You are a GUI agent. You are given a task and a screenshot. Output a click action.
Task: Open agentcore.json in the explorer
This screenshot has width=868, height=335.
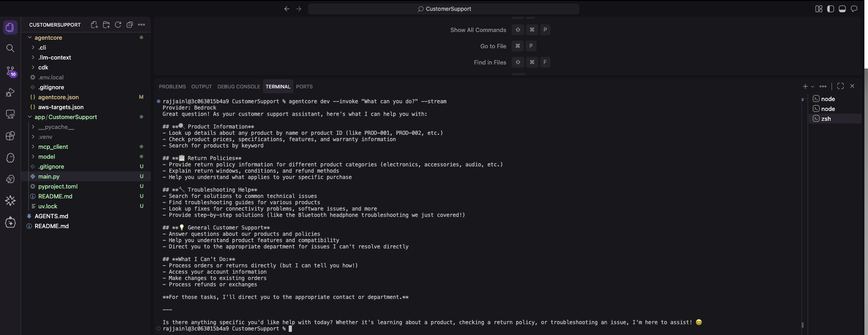(58, 97)
